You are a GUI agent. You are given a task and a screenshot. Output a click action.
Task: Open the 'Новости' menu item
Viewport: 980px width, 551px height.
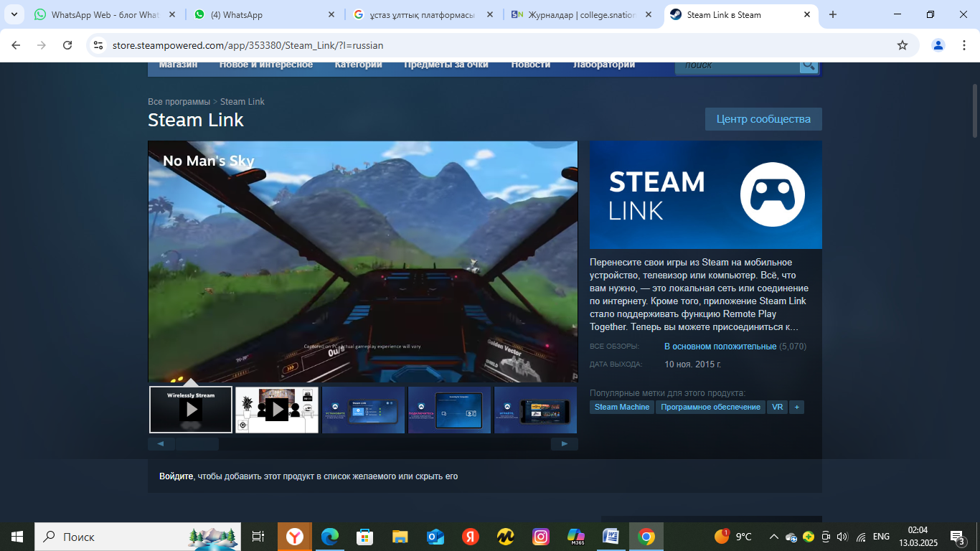[x=530, y=65]
